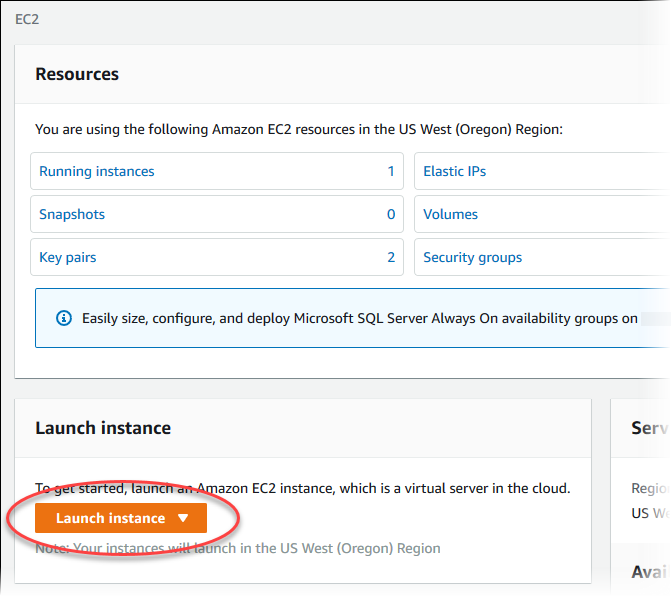This screenshot has height=596, width=671.
Task: Open the Key pairs link
Action: point(68,257)
